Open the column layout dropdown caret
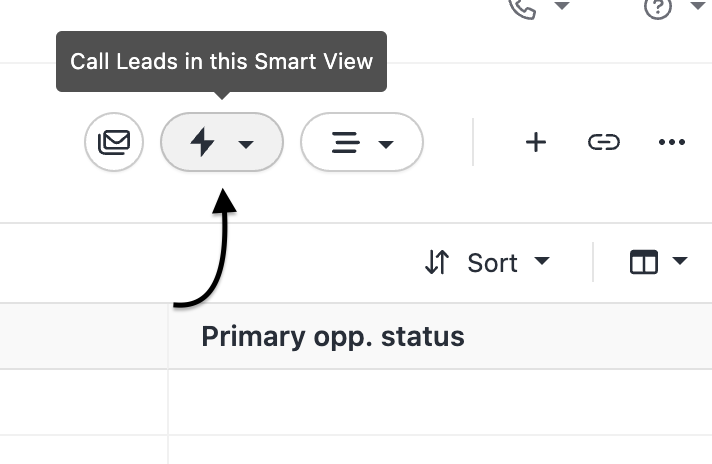Image resolution: width=712 pixels, height=464 pixels. click(681, 262)
